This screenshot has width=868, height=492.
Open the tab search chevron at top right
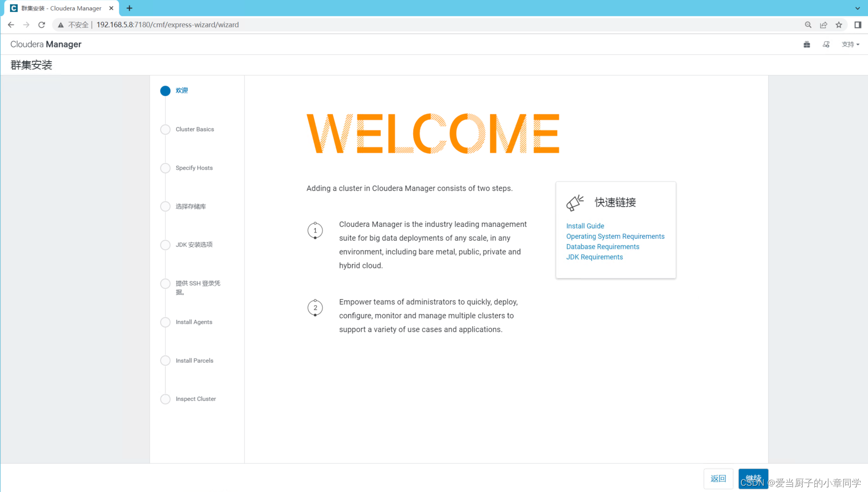(x=857, y=8)
